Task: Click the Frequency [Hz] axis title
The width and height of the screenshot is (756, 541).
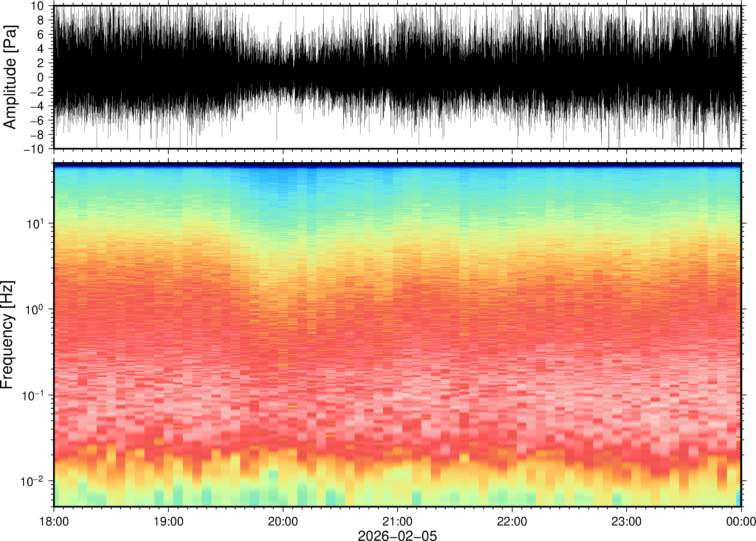Action: tap(7, 334)
